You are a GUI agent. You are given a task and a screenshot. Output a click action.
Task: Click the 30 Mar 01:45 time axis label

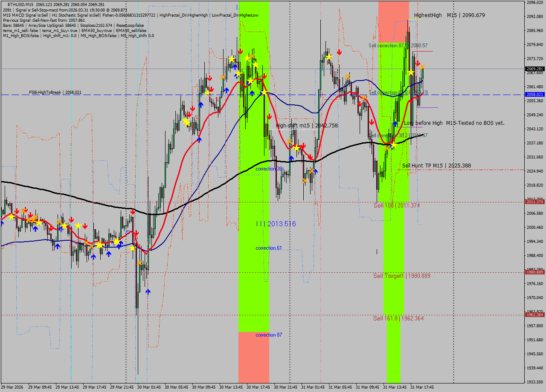tap(149, 387)
